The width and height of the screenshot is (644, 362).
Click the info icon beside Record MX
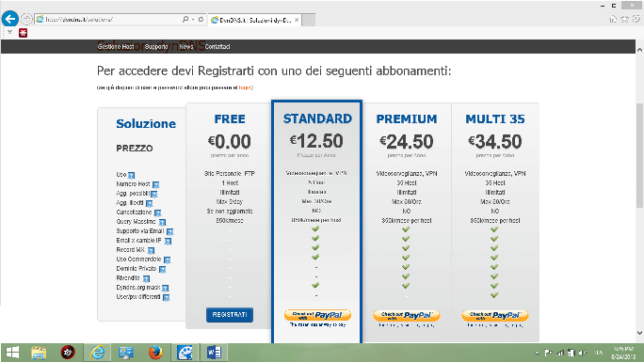[151, 250]
